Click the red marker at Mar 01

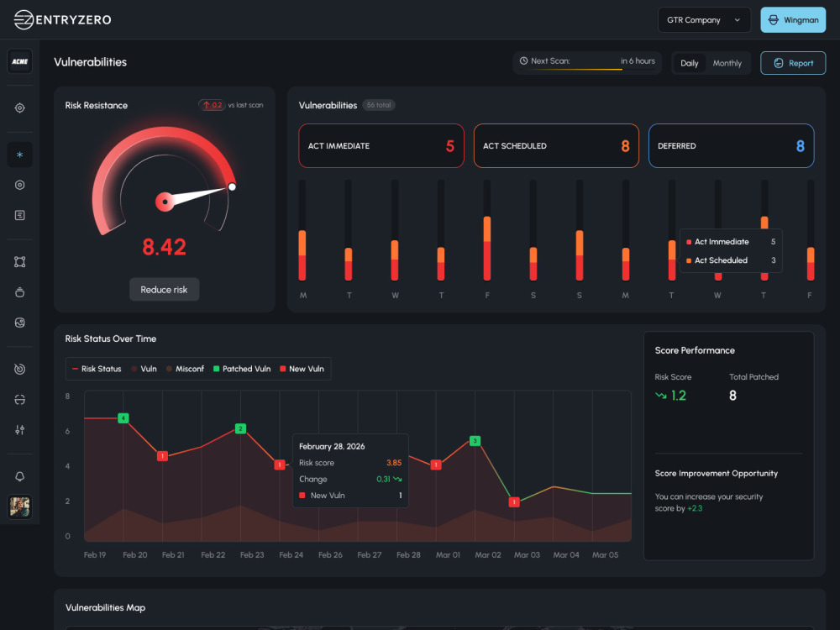(x=436, y=465)
